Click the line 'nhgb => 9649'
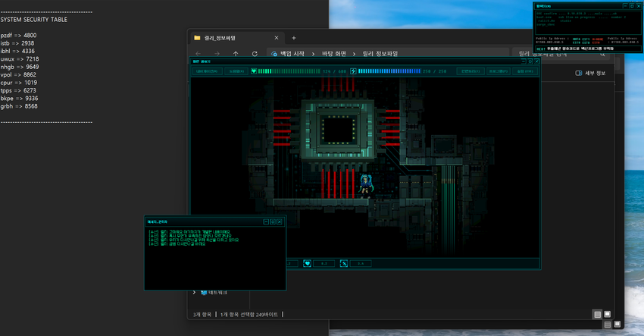This screenshot has width=644, height=336. click(x=20, y=67)
